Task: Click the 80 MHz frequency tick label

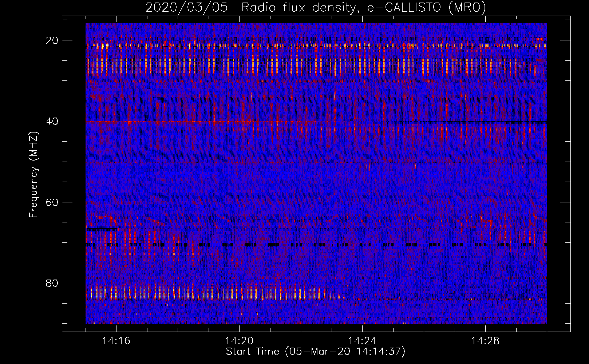Action: [x=52, y=283]
